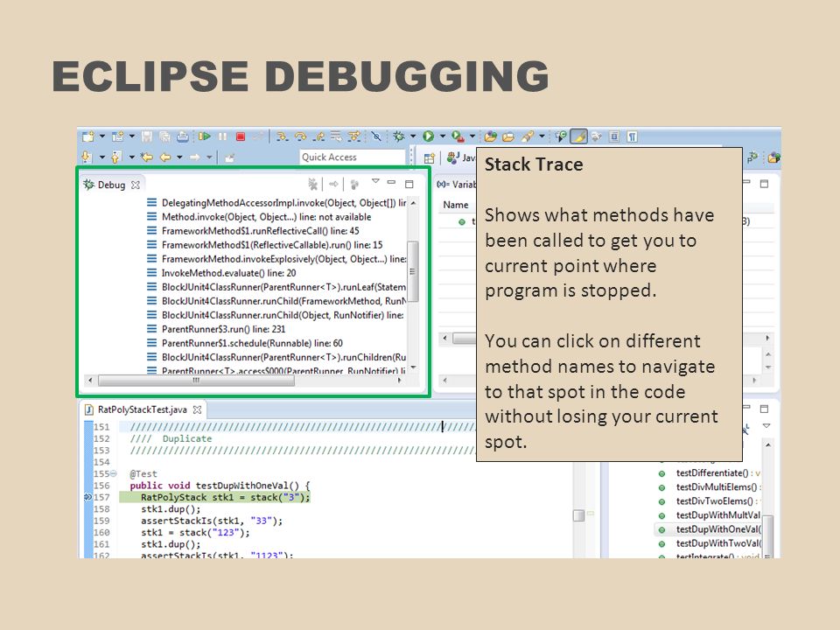Click the Next Annotation arrow icon
Screen dimensions: 840x630
pos(87,157)
